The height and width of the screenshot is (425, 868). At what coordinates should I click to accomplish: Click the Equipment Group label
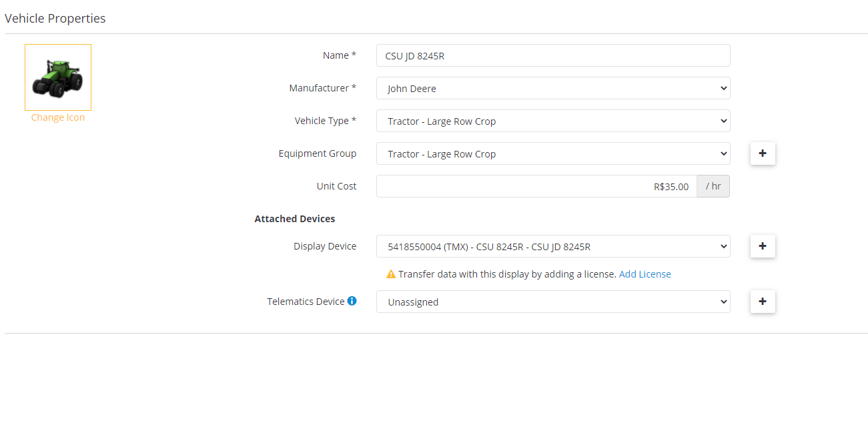click(317, 153)
